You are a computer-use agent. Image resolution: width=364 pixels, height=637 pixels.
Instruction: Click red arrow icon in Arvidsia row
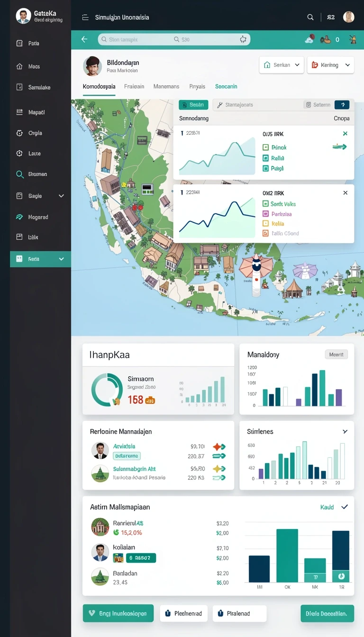219,446
